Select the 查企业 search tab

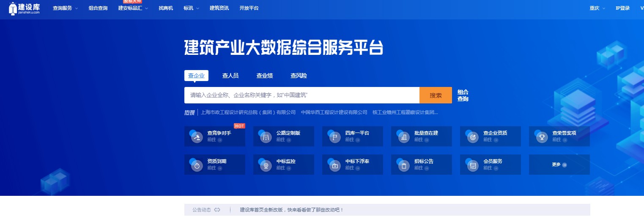(x=196, y=76)
